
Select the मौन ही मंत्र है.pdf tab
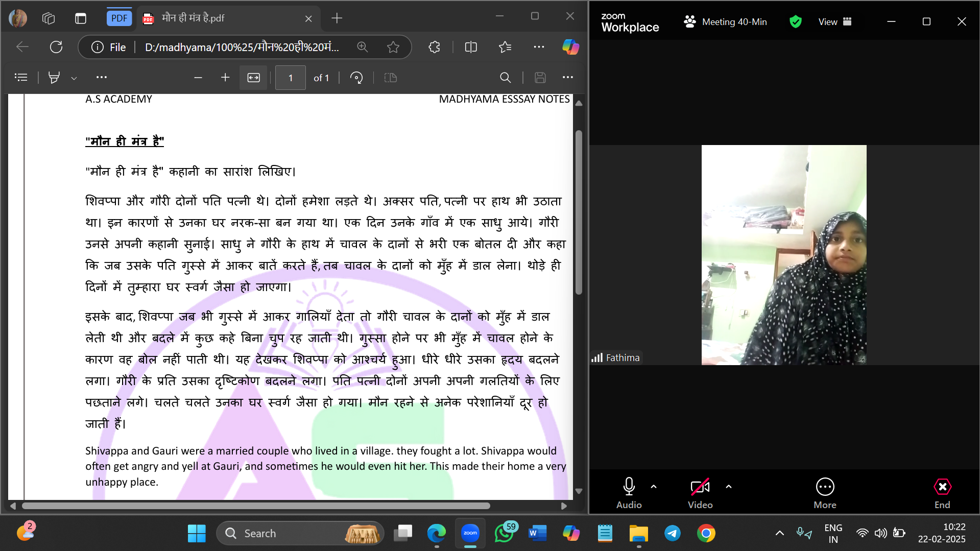point(225,18)
